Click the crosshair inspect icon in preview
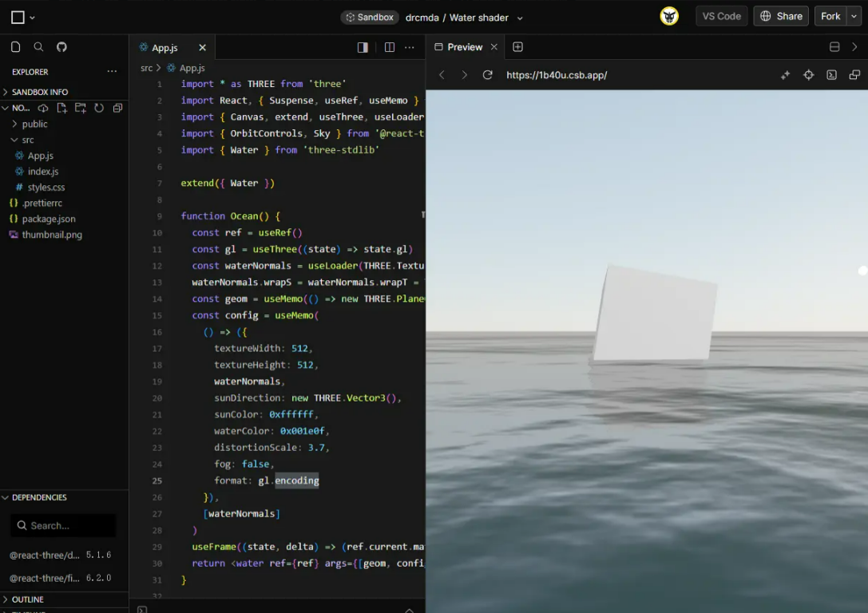The image size is (868, 613). click(x=808, y=75)
